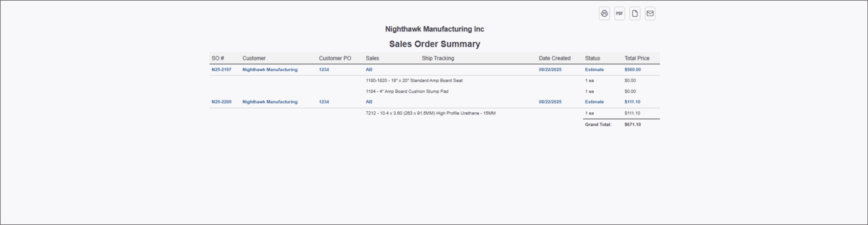868x225 pixels.
Task: Click Estimate status for order N25-2200
Action: [x=594, y=102]
